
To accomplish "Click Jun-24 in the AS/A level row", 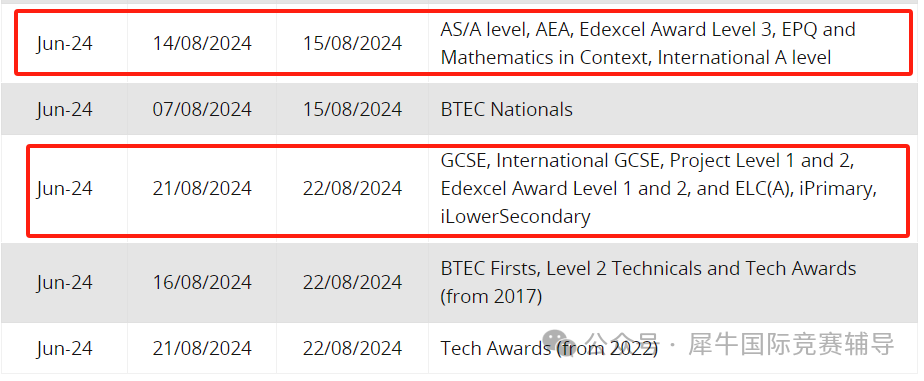I will click(x=64, y=44).
